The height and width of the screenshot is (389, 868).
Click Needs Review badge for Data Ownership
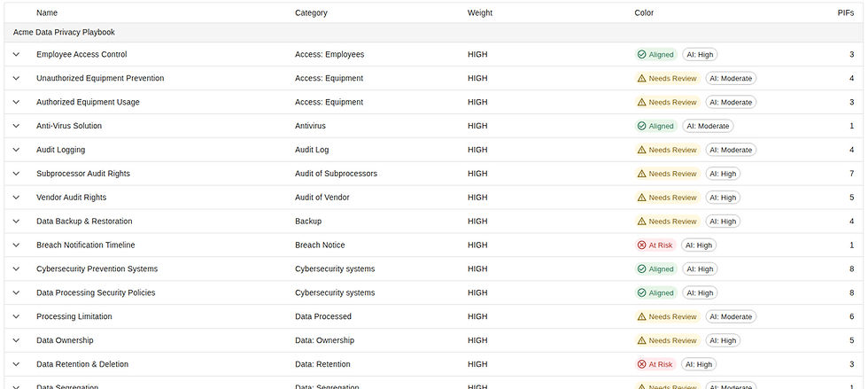coord(668,340)
